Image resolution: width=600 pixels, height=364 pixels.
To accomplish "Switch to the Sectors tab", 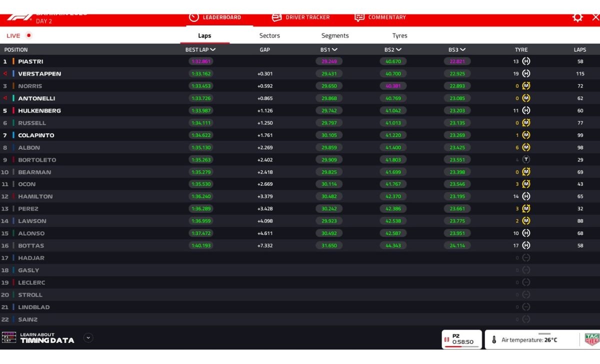I will [x=269, y=35].
